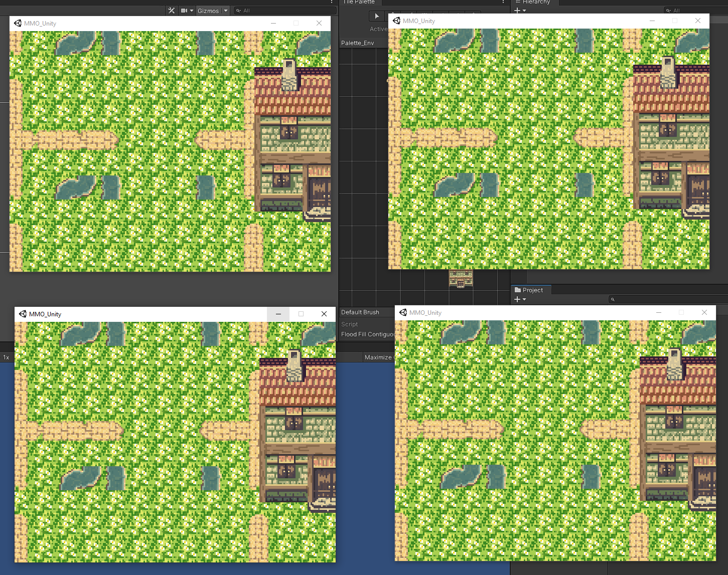The image size is (728, 575).
Task: Open the Palette_Env palette dropdown
Action: pyautogui.click(x=364, y=43)
